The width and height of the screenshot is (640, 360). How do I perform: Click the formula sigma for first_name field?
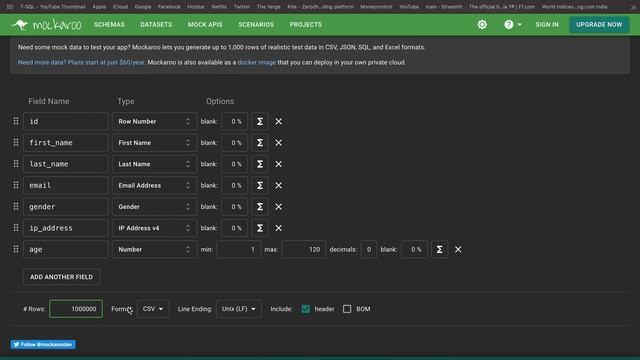[x=260, y=143]
